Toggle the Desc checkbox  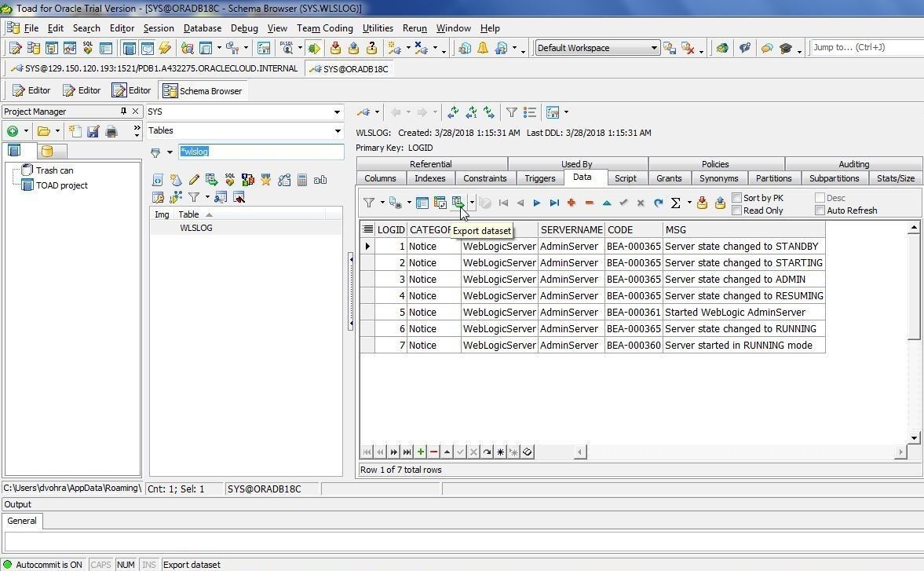tap(820, 197)
